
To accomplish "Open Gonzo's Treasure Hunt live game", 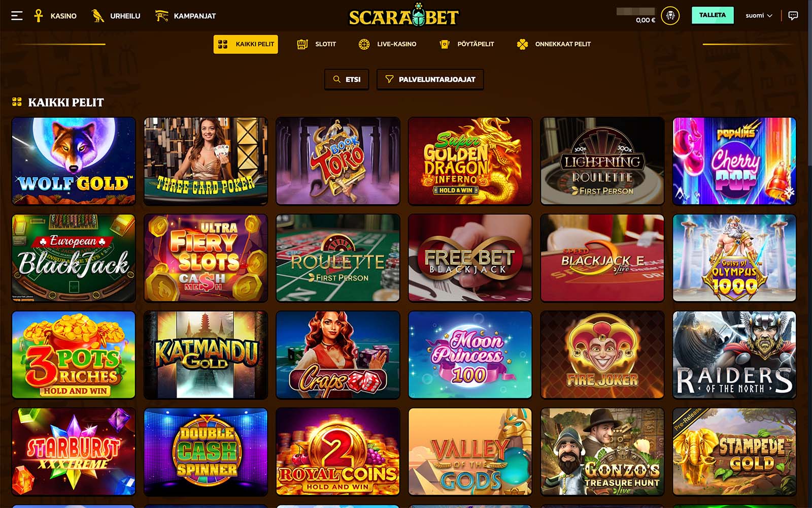I will pyautogui.click(x=602, y=452).
